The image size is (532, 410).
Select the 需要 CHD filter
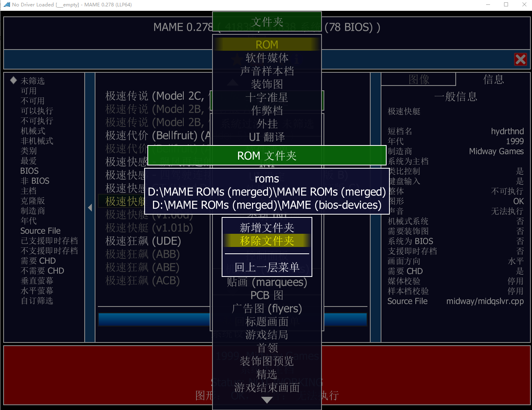coord(38,261)
